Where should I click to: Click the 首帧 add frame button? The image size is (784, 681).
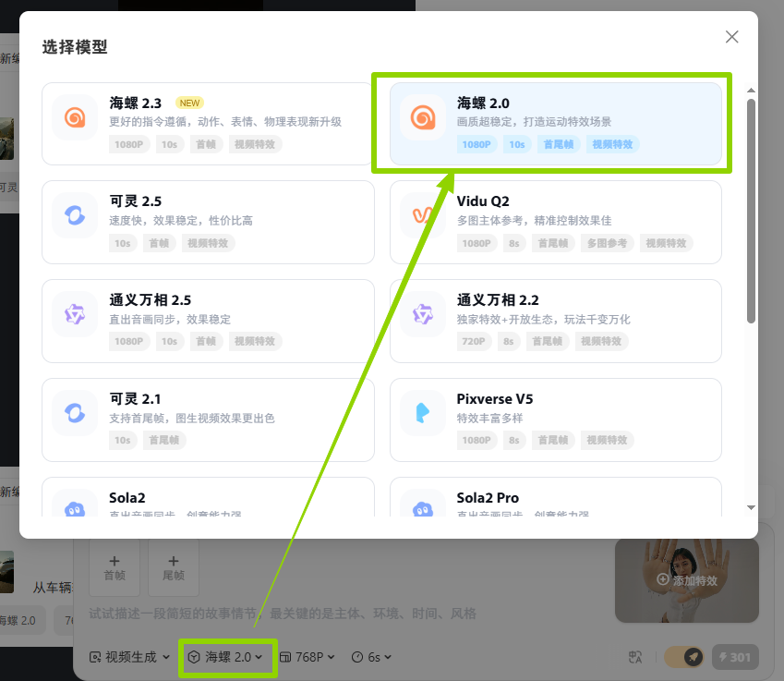pos(115,566)
